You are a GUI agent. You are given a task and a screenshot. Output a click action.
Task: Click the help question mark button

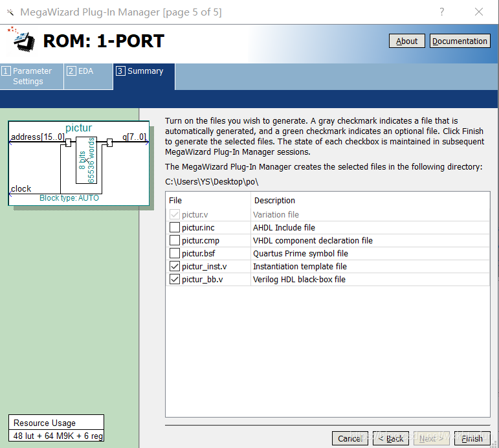(441, 12)
